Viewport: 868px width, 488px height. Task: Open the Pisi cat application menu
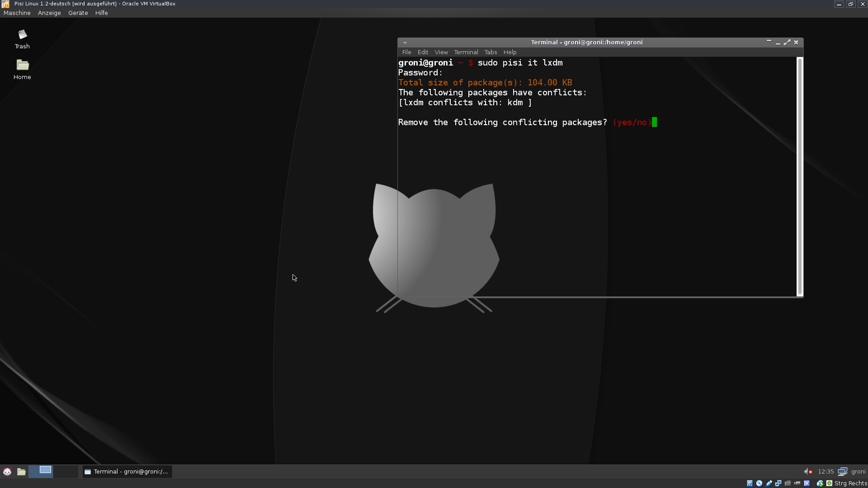click(7, 472)
